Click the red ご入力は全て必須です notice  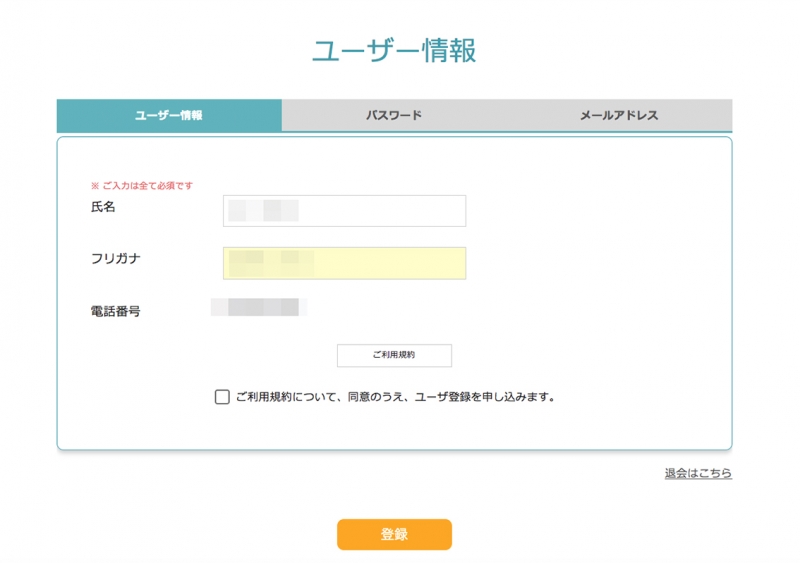(x=142, y=186)
